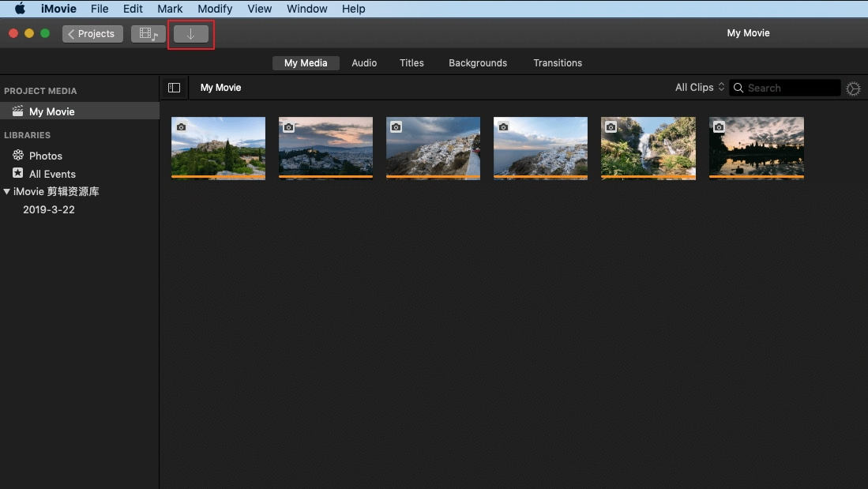The image size is (868, 489).
Task: Toggle the sidebar visibility icon
Action: [x=174, y=87]
